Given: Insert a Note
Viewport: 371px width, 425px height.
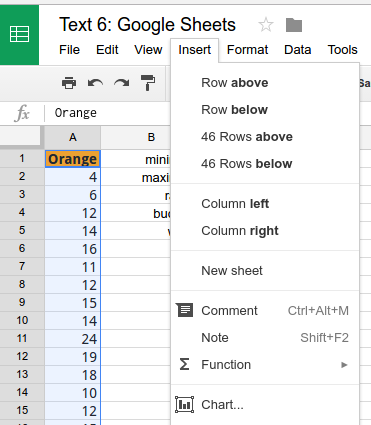Looking at the screenshot, I should point(265,338).
